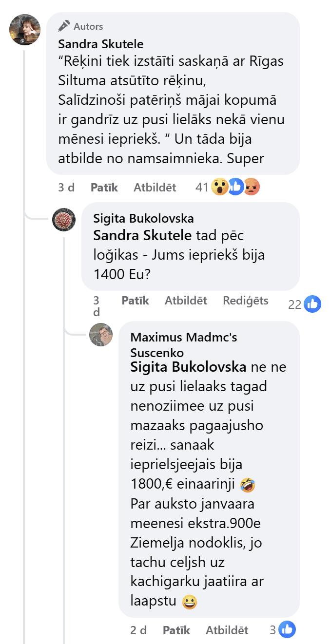The height and width of the screenshot is (644, 330).
Task: Click Sigita Bukolovska's mushroom avatar
Action: pos(64,220)
